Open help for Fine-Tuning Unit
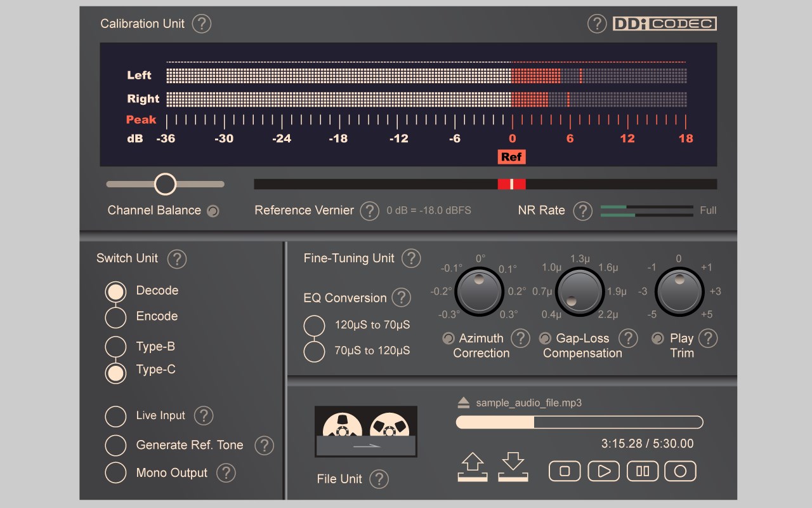812x508 pixels. pyautogui.click(x=411, y=258)
